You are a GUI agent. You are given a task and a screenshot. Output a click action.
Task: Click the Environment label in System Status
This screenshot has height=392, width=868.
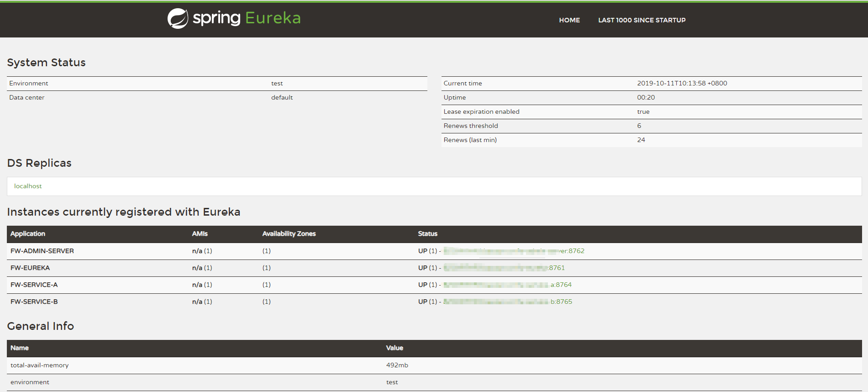(x=28, y=83)
